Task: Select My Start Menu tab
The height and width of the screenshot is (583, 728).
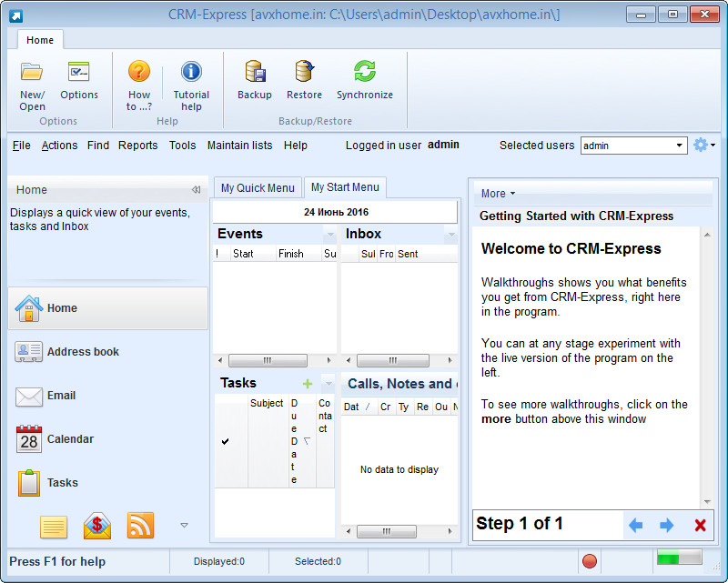Action: [345, 187]
